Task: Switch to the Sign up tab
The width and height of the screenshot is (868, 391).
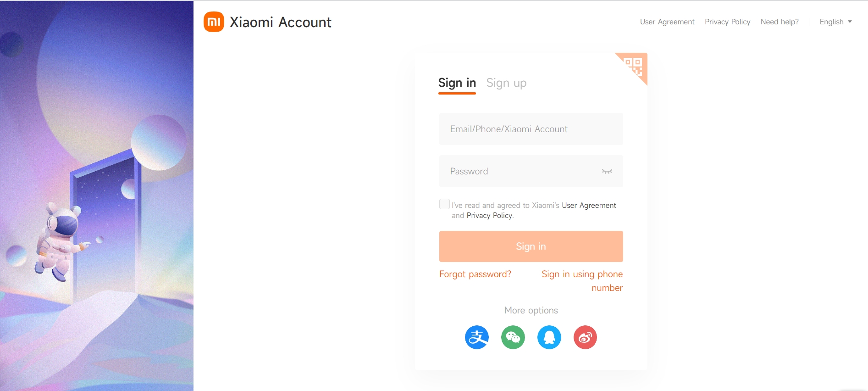Action: coord(506,83)
